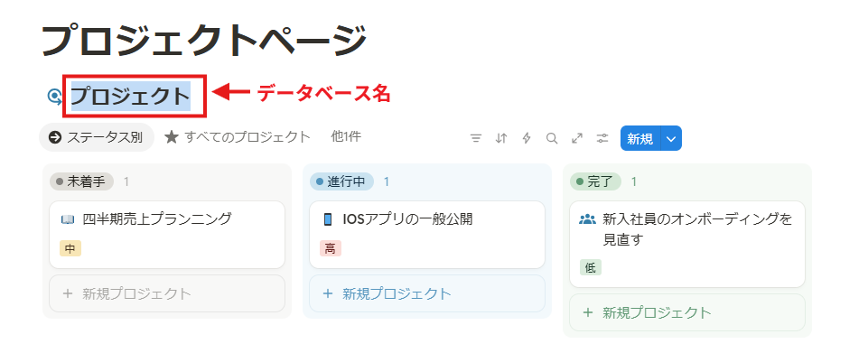
Task: Click the red 高 priority tag
Action: coord(331,249)
